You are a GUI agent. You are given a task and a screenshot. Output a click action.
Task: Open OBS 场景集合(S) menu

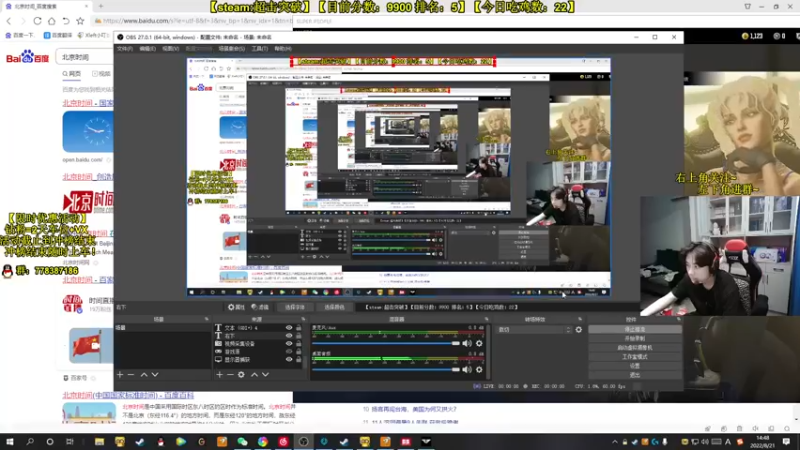point(232,49)
